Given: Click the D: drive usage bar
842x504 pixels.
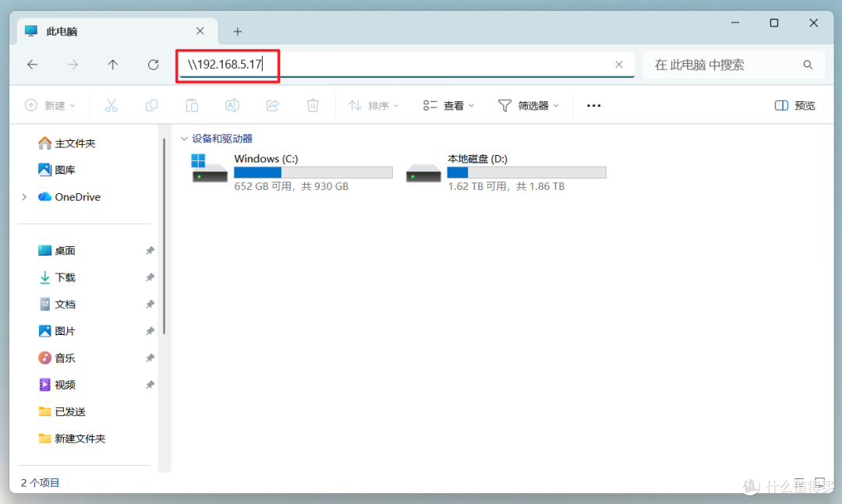Looking at the screenshot, I should (526, 172).
